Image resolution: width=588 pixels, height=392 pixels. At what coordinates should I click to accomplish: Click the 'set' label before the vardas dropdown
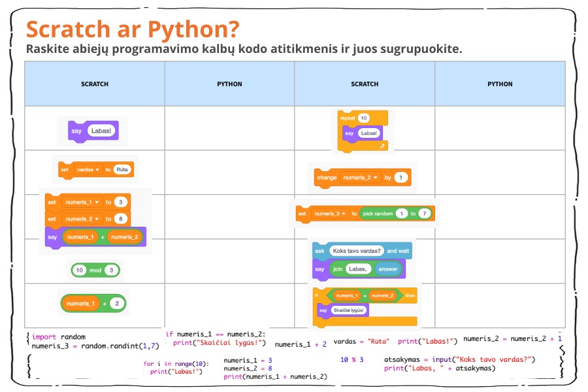point(65,170)
